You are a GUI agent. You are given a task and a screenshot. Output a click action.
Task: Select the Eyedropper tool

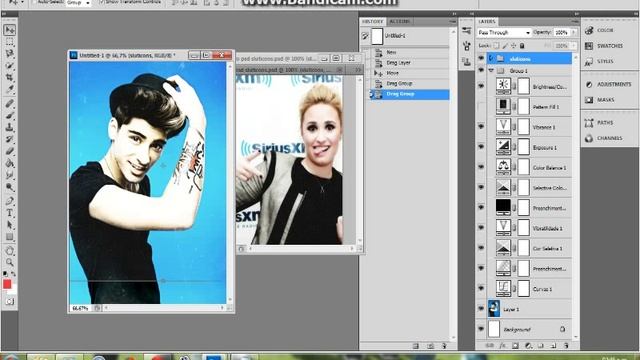click(x=9, y=89)
